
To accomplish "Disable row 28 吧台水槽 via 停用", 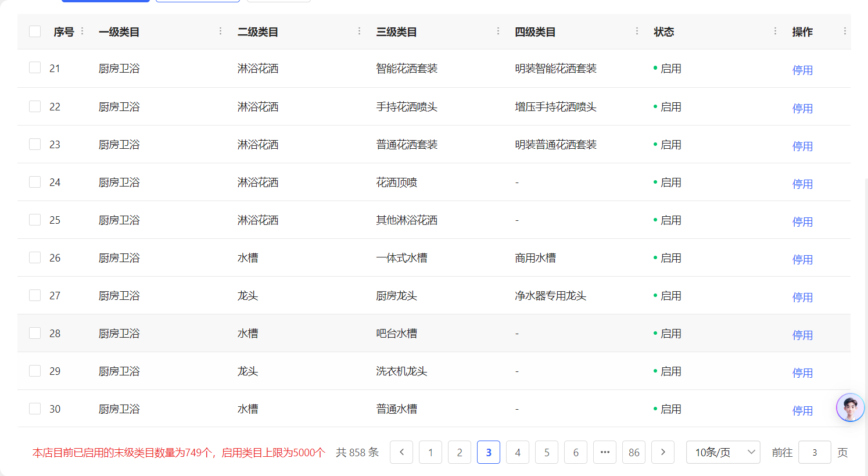I will pyautogui.click(x=802, y=335).
